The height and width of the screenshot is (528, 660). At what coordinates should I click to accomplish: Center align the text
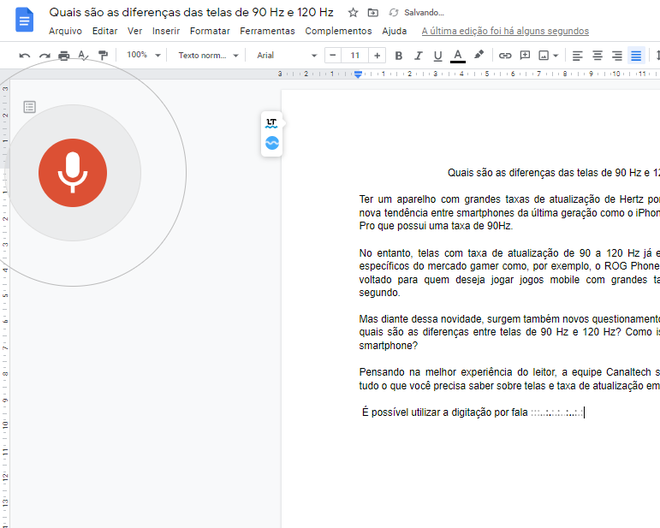pyautogui.click(x=597, y=56)
